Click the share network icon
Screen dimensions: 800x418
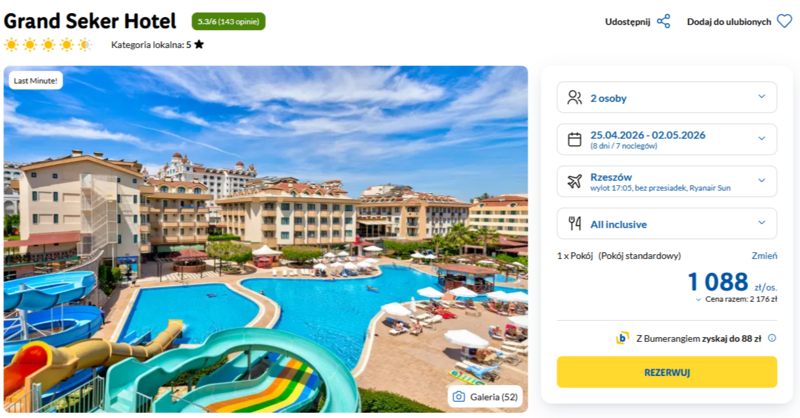[x=663, y=21]
